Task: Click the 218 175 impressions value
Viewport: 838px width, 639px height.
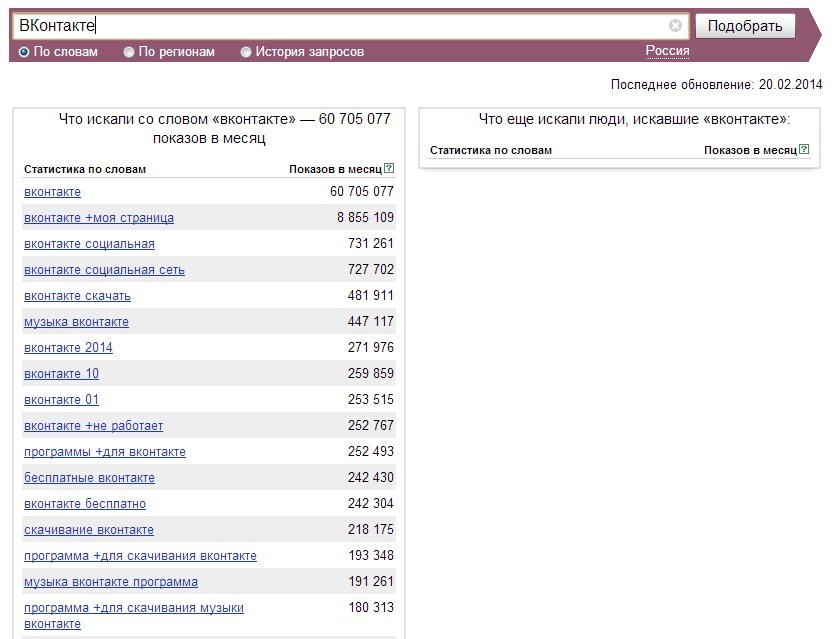Action: 370,529
